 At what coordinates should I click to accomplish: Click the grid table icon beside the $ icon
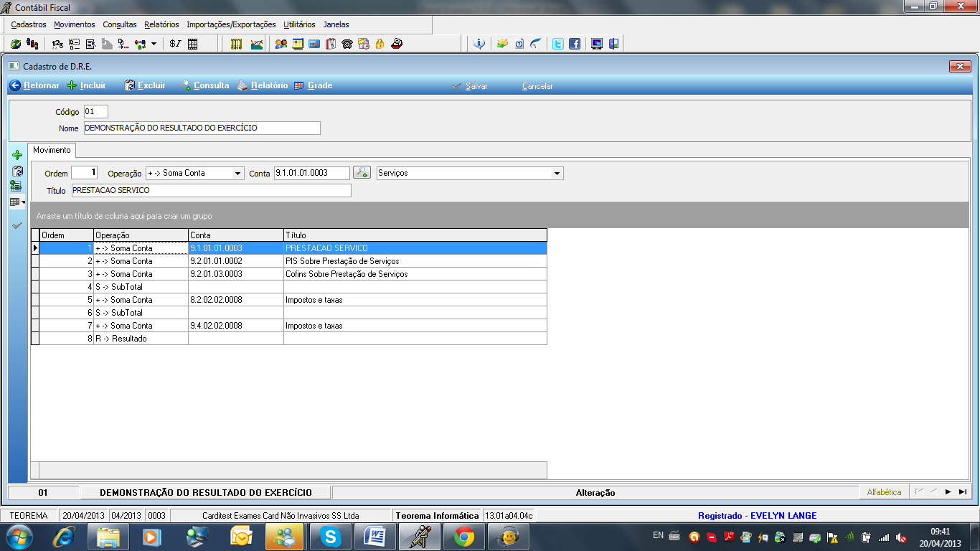point(192,44)
